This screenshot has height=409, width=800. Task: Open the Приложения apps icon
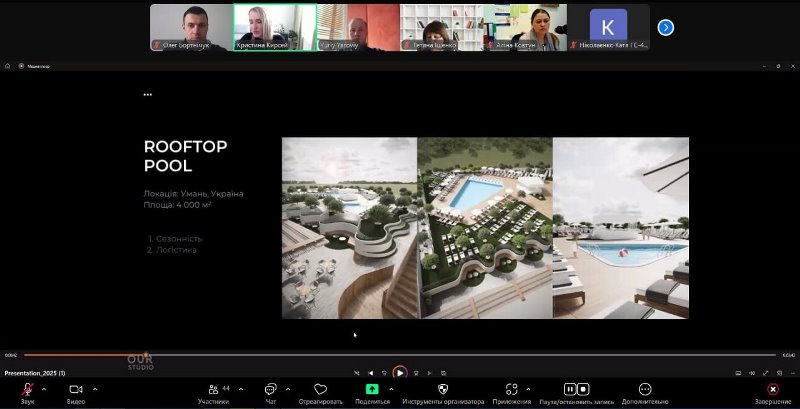pyautogui.click(x=512, y=390)
